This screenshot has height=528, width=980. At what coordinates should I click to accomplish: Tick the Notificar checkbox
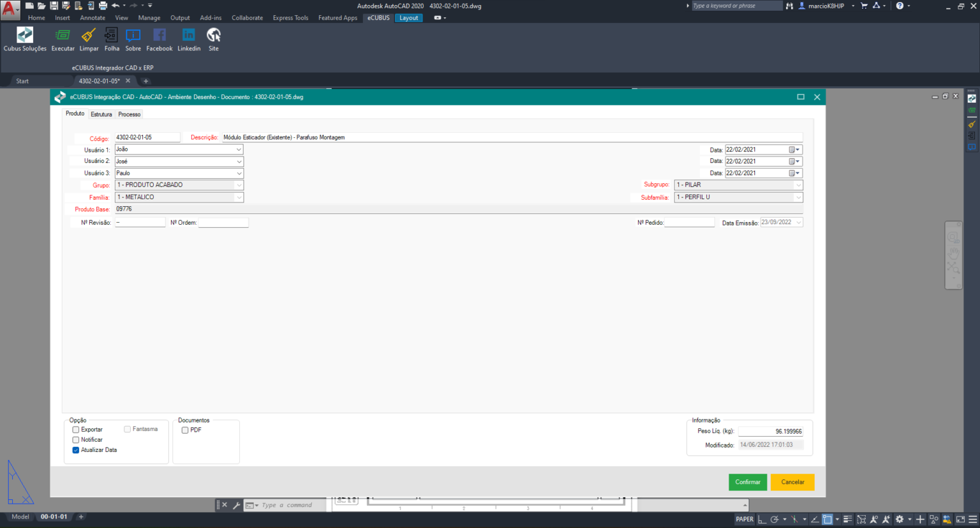[76, 440]
